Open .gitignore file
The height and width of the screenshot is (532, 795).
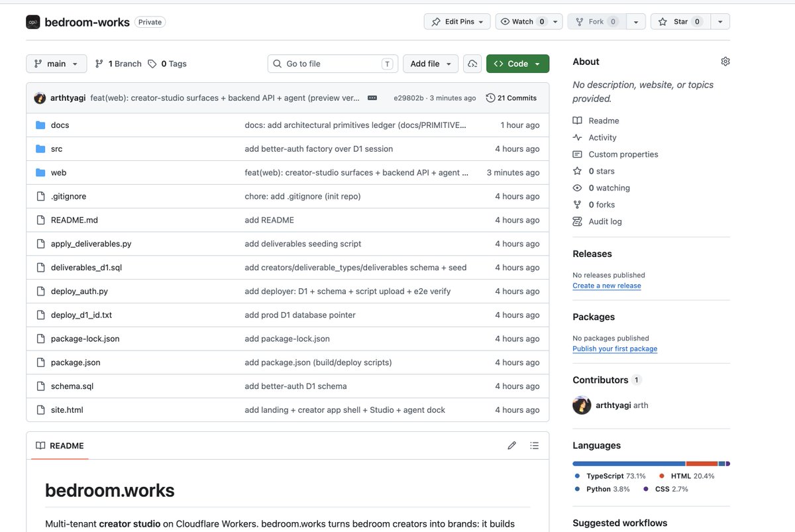click(68, 197)
